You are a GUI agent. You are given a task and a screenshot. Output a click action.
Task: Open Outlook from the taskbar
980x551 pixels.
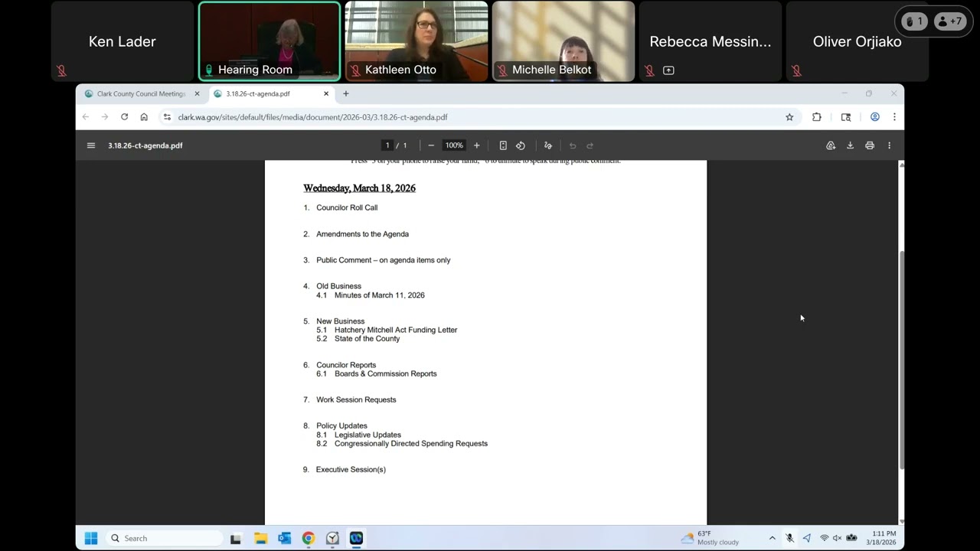[285, 538]
